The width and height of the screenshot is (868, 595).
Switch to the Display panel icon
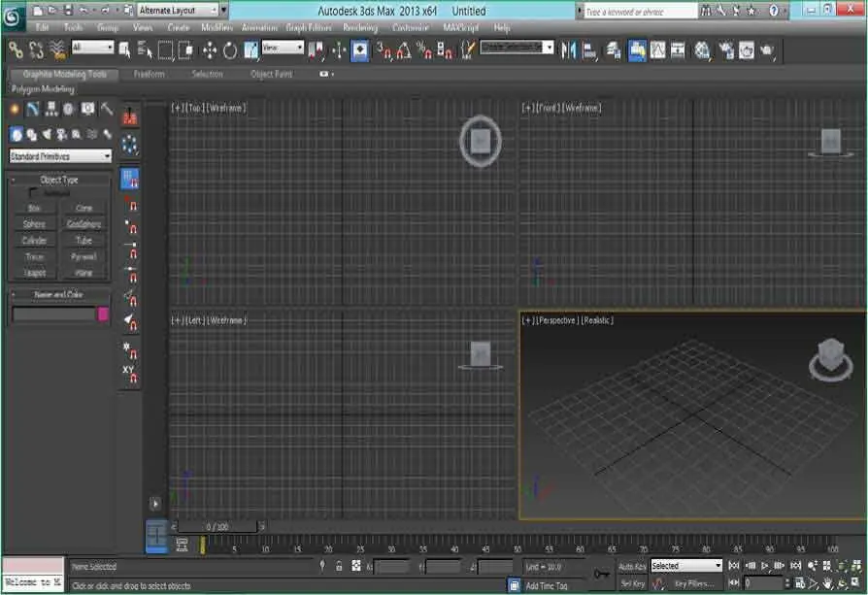87,109
